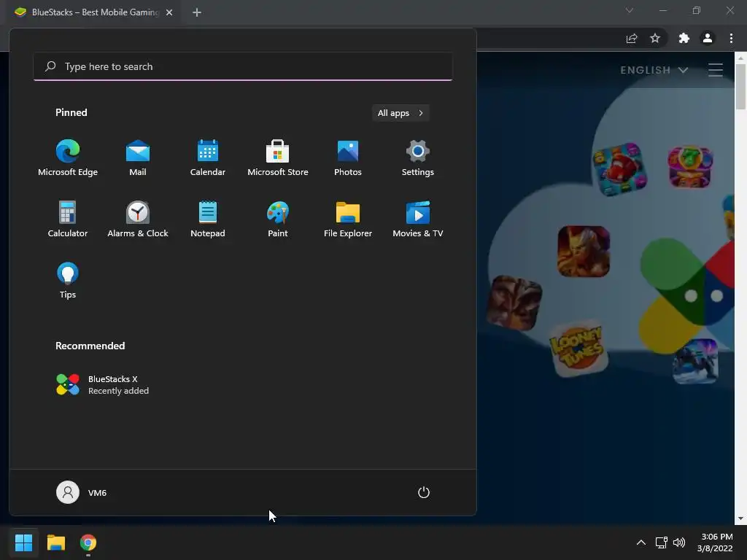747x560 pixels.
Task: Open the clock and date flyout
Action: (x=715, y=542)
